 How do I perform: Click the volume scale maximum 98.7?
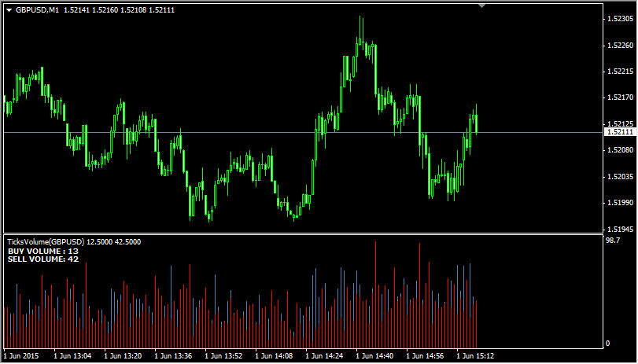(613, 241)
